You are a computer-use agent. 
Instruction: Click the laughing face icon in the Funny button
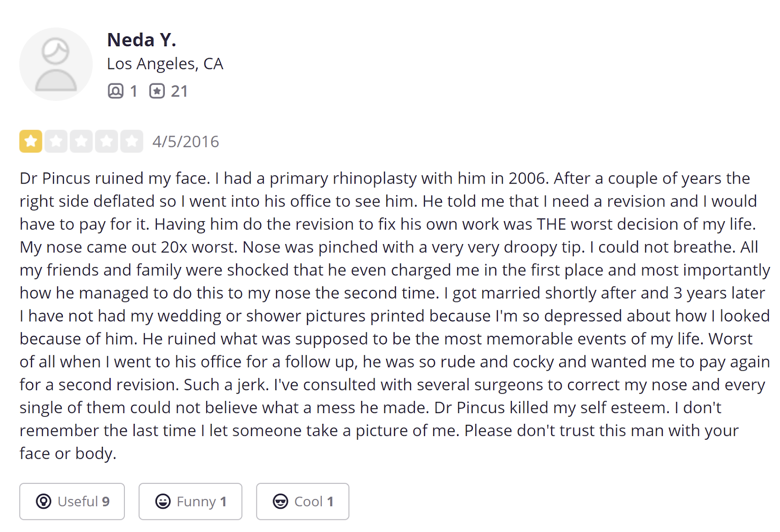[x=163, y=501]
